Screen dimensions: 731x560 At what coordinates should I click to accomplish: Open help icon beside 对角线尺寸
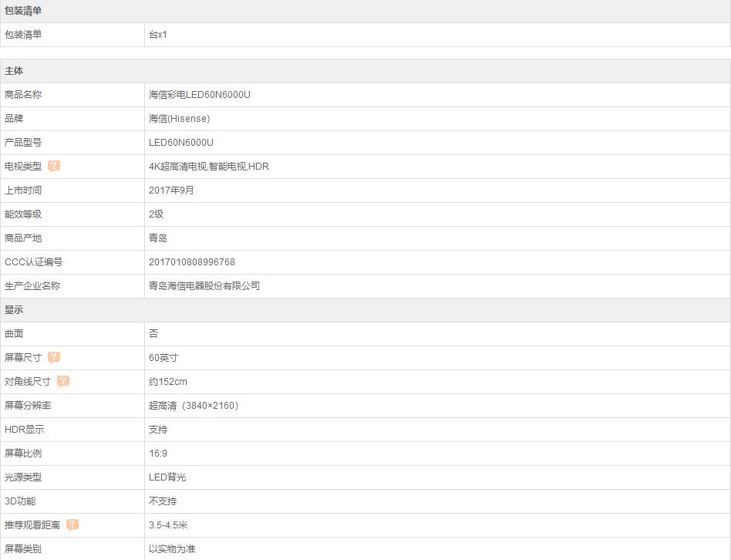63,381
